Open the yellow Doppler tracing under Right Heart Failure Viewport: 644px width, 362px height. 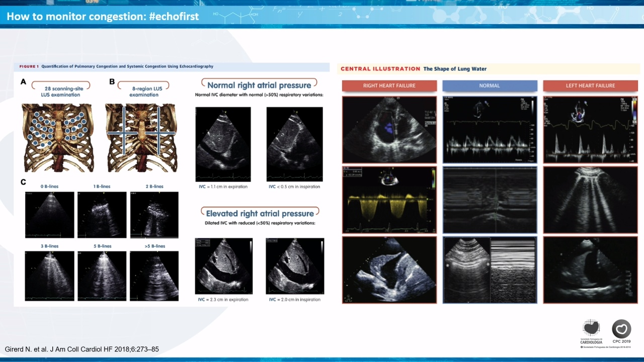pyautogui.click(x=389, y=200)
